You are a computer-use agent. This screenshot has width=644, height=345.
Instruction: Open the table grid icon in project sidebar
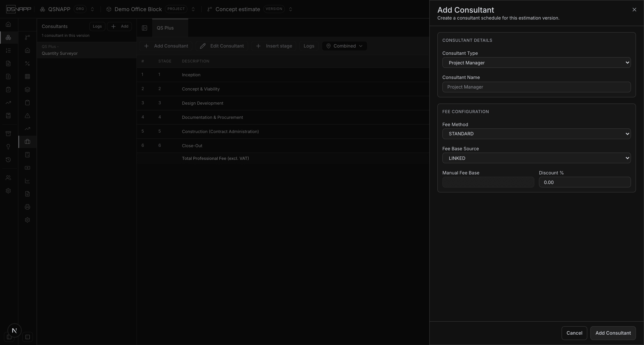pyautogui.click(x=27, y=76)
